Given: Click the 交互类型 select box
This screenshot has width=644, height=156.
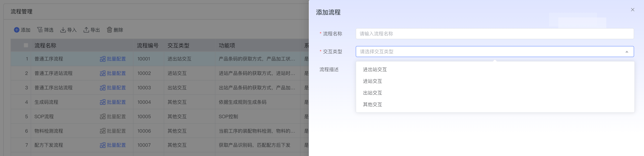Looking at the screenshot, I should 490,52.
